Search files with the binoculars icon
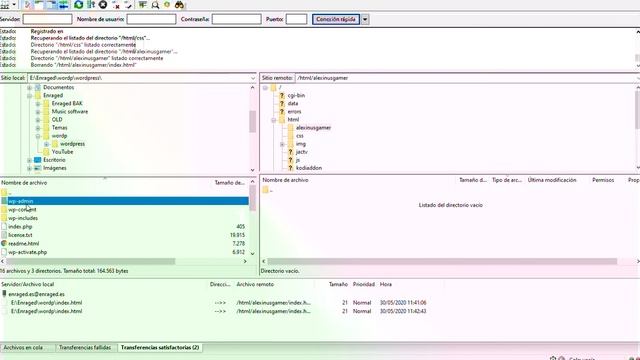 179,4
